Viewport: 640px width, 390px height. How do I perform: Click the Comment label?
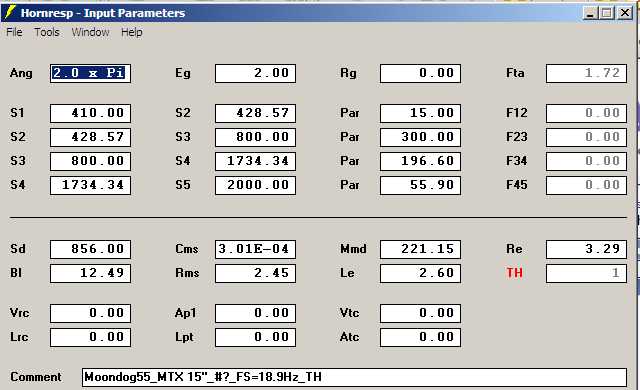point(36,377)
